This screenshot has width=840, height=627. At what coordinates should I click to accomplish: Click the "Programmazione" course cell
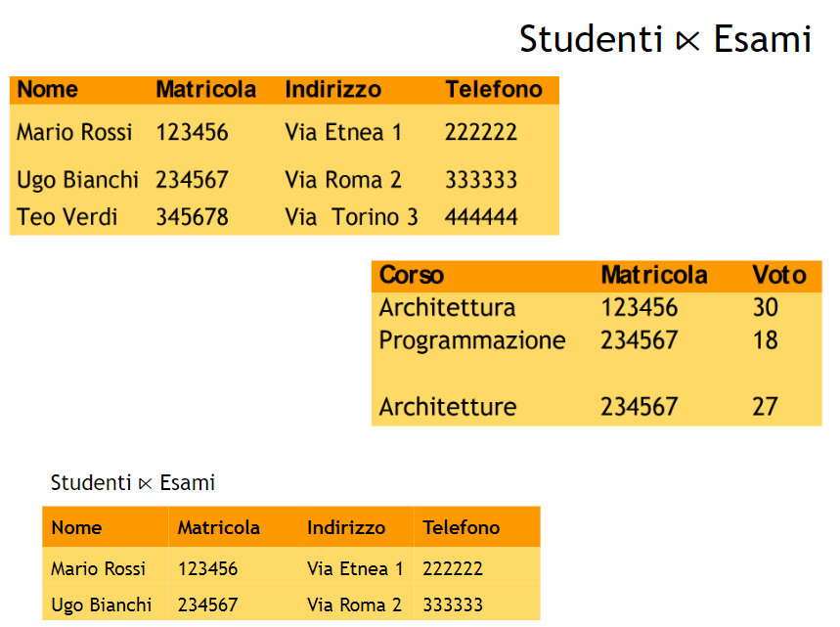472,340
